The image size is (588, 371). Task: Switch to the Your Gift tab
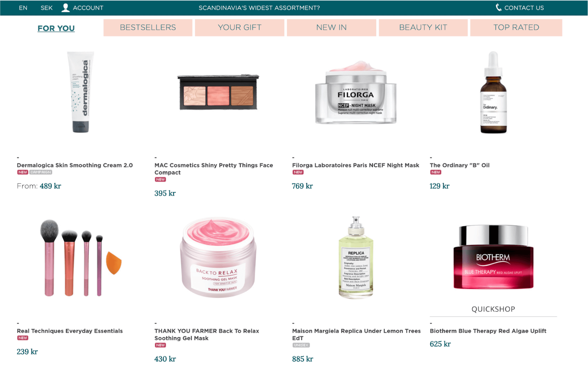point(239,28)
